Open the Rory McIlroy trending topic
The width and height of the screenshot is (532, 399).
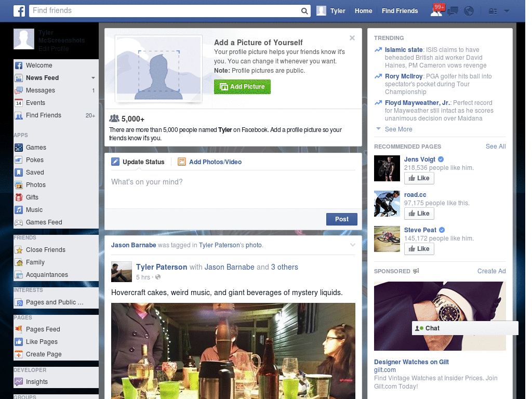coord(403,76)
